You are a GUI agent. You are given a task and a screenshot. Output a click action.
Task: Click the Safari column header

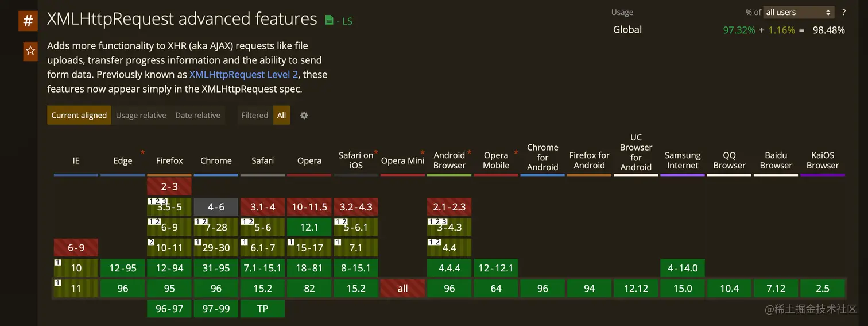(263, 161)
